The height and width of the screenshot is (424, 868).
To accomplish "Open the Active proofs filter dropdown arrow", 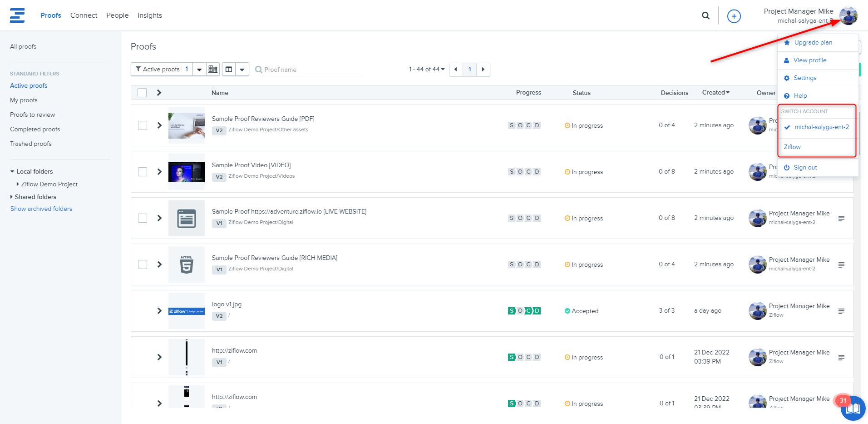I will tap(199, 70).
